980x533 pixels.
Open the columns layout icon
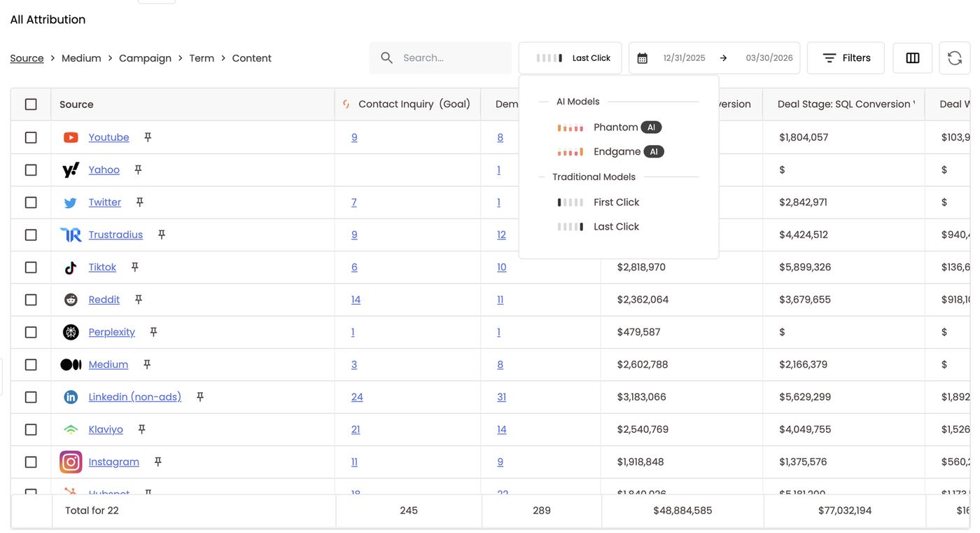tap(913, 58)
